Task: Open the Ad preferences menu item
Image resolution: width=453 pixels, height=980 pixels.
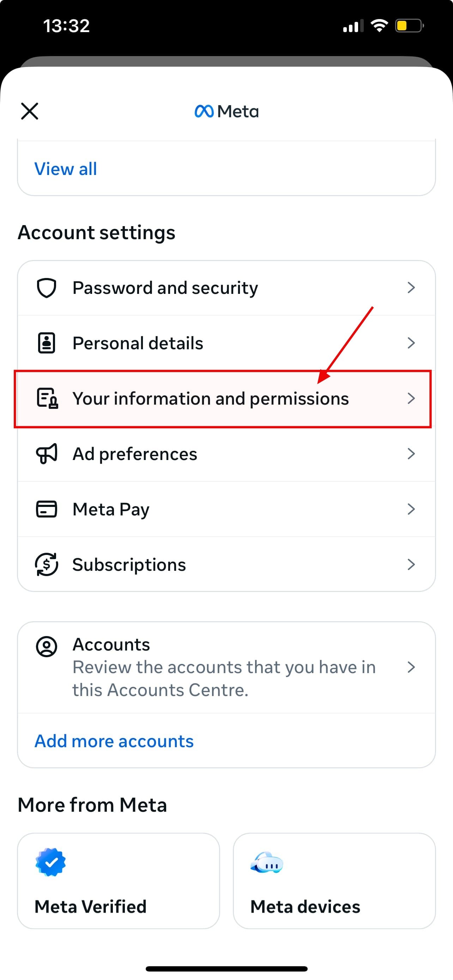Action: pos(135,454)
